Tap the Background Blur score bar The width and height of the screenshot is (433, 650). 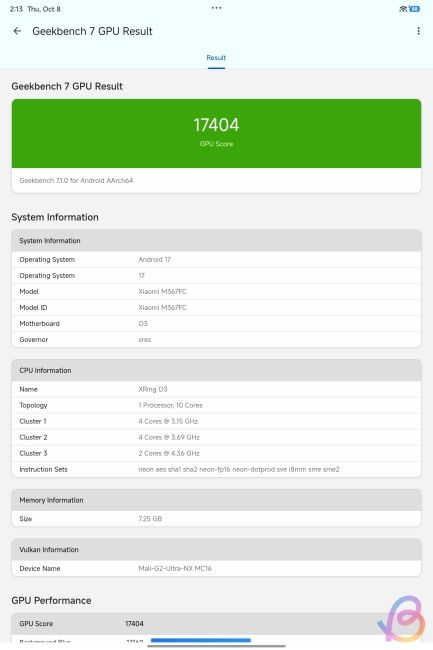pos(201,641)
